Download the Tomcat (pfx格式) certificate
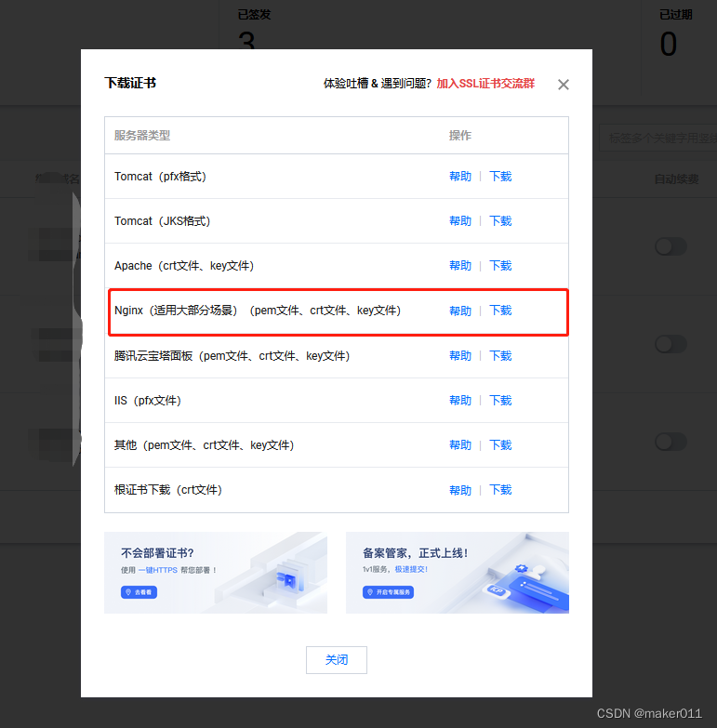Image resolution: width=717 pixels, height=728 pixels. pyautogui.click(x=500, y=177)
